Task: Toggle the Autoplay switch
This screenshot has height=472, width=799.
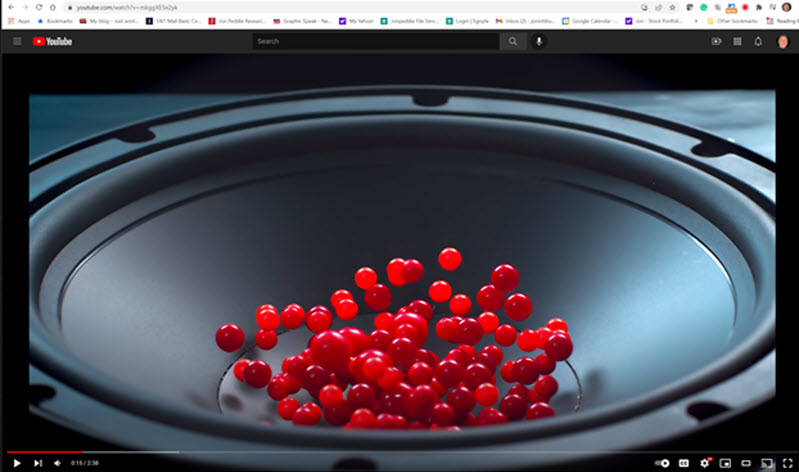Action: pos(662,463)
